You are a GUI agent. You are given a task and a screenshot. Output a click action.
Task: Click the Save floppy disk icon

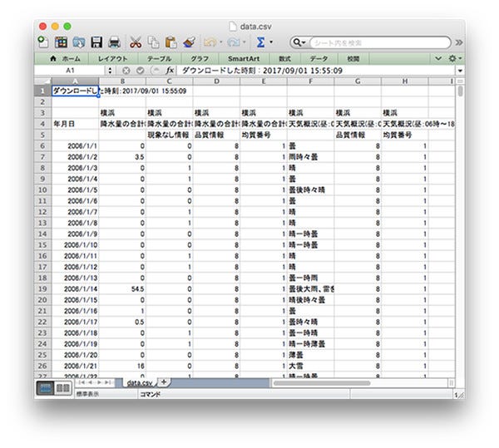(96, 42)
